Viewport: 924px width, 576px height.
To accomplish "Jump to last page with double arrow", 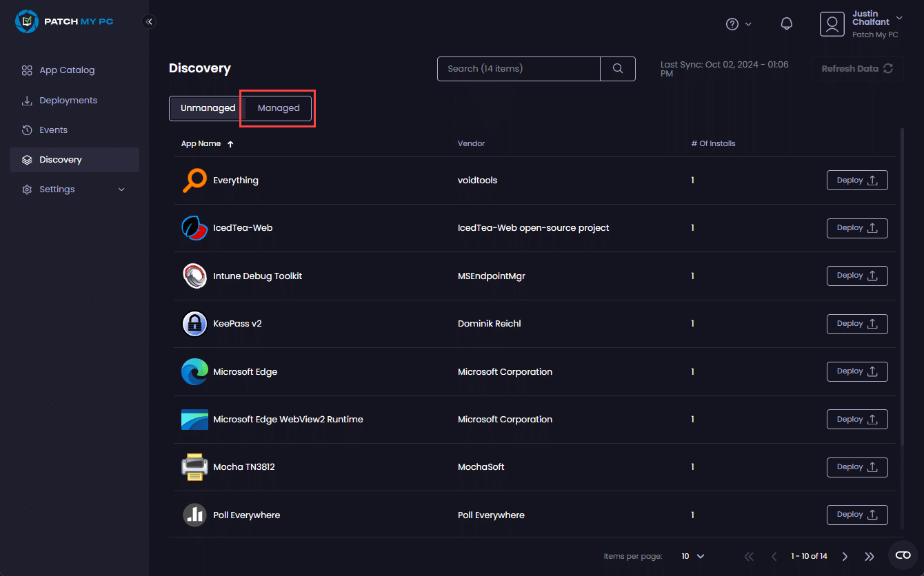I will click(870, 556).
